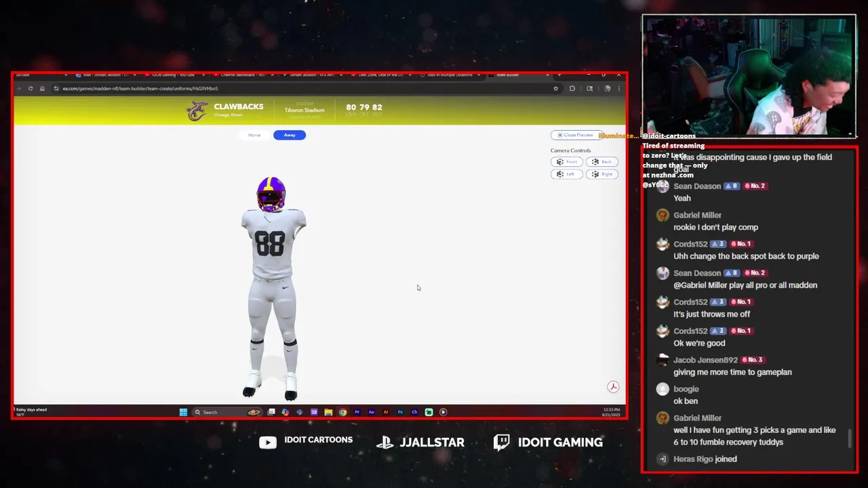Click boogie's ok ben message
This screenshot has height=488, width=868.
coord(686,401)
